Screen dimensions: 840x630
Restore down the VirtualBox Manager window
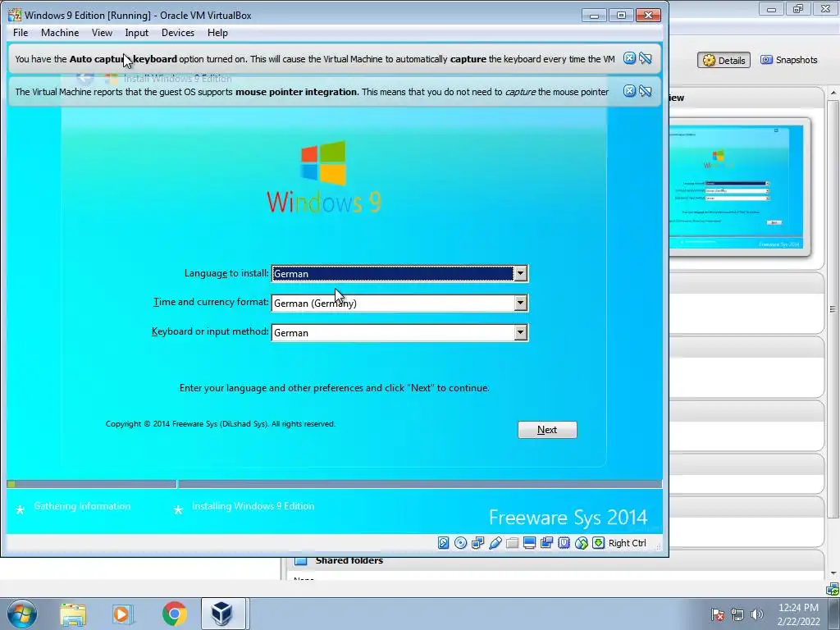click(798, 8)
